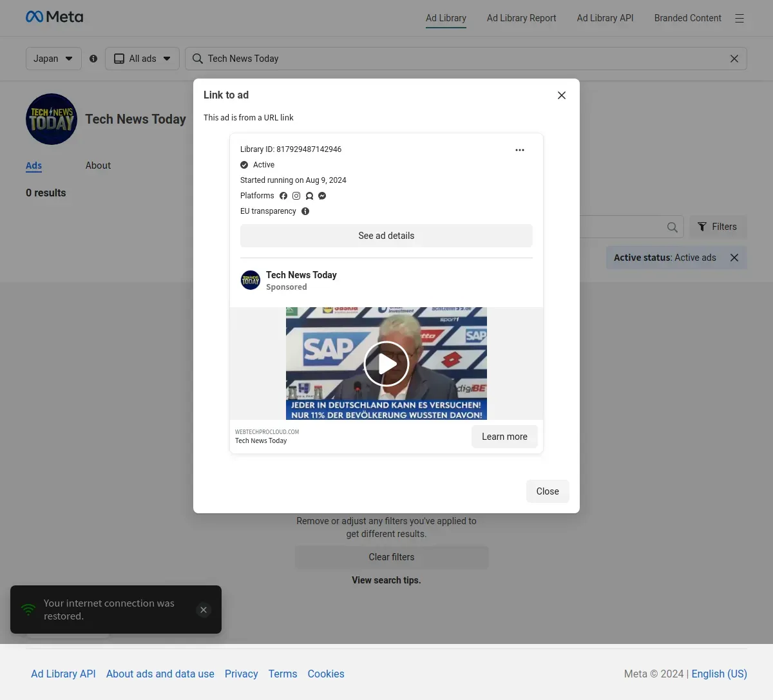The height and width of the screenshot is (700, 773).
Task: Open the Terms footer link
Action: [x=283, y=674]
